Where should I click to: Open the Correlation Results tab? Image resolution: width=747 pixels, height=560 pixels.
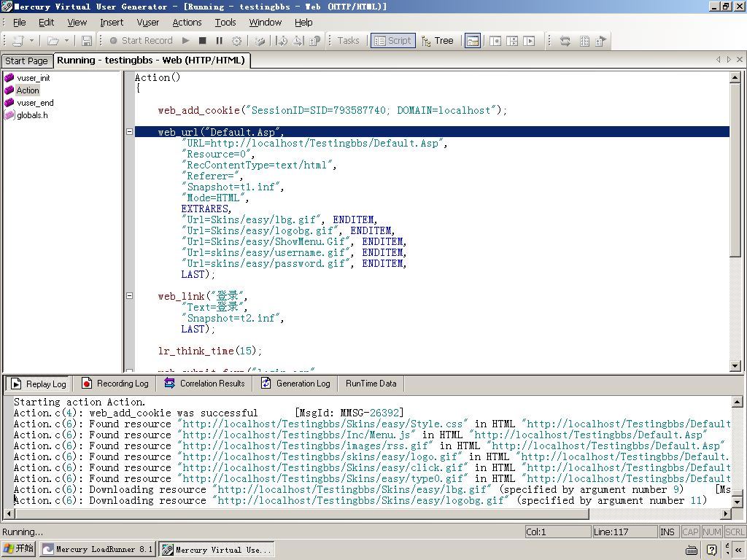[204, 384]
